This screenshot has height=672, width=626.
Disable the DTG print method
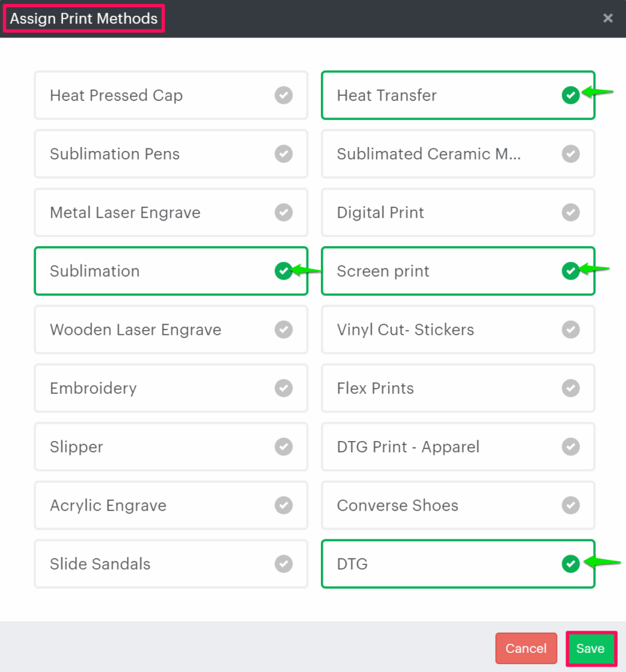[x=570, y=564]
